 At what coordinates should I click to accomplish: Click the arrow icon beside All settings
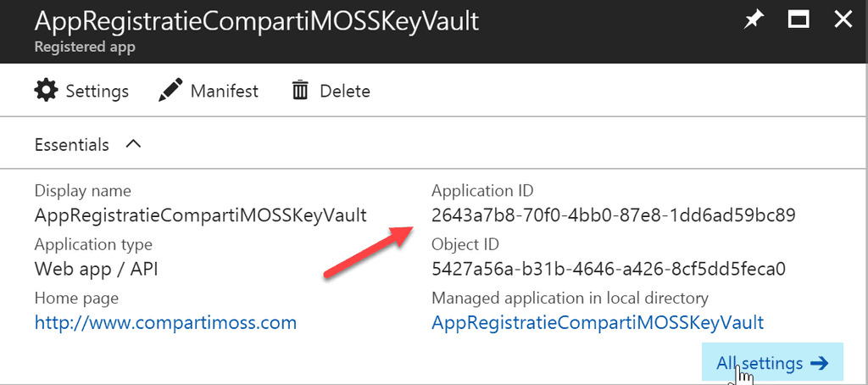tap(819, 363)
